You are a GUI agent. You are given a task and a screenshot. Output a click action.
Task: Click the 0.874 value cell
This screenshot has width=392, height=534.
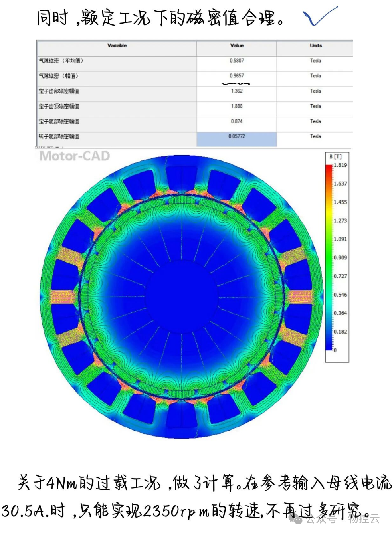coord(237,122)
